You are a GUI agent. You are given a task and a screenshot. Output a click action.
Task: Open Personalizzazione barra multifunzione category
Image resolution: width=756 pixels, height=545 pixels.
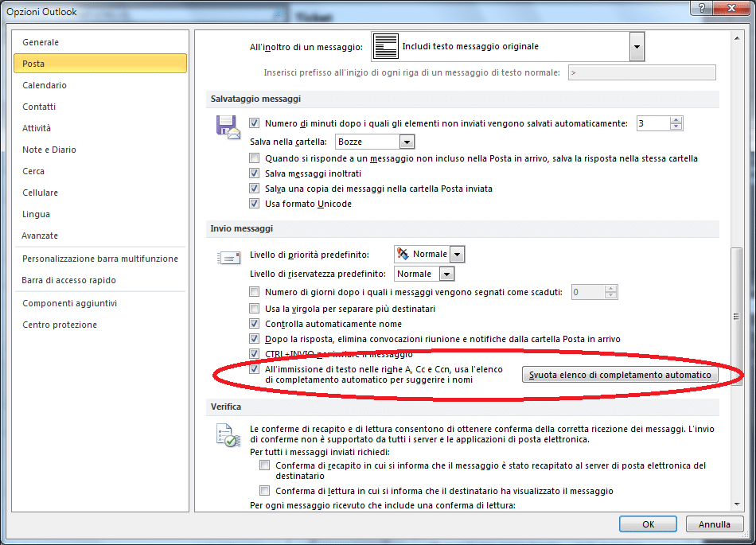point(100,259)
